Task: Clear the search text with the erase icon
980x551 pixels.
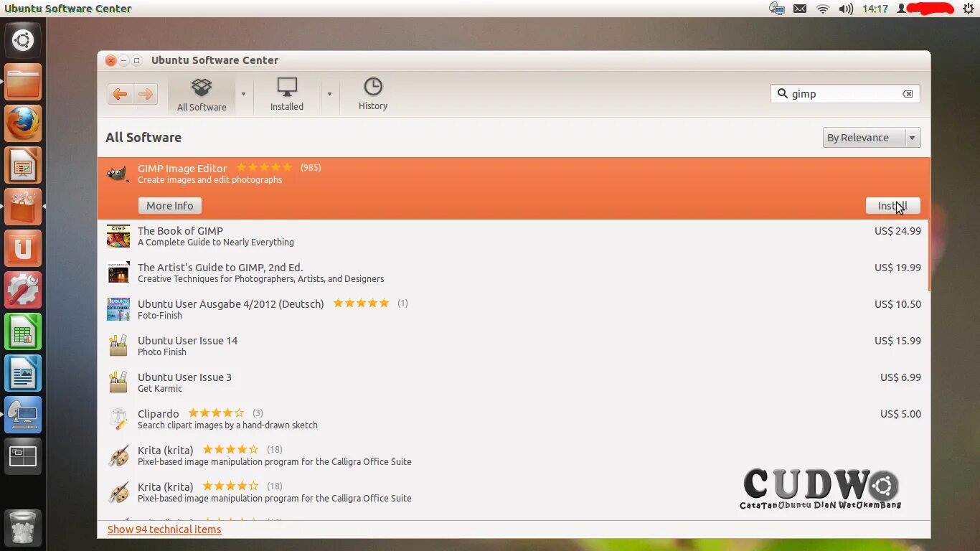Action: pyautogui.click(x=908, y=94)
